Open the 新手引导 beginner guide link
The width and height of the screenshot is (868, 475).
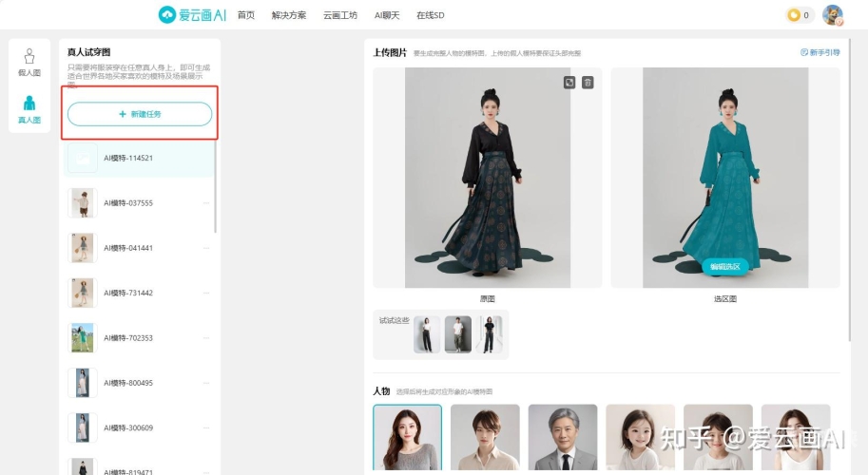(x=820, y=52)
